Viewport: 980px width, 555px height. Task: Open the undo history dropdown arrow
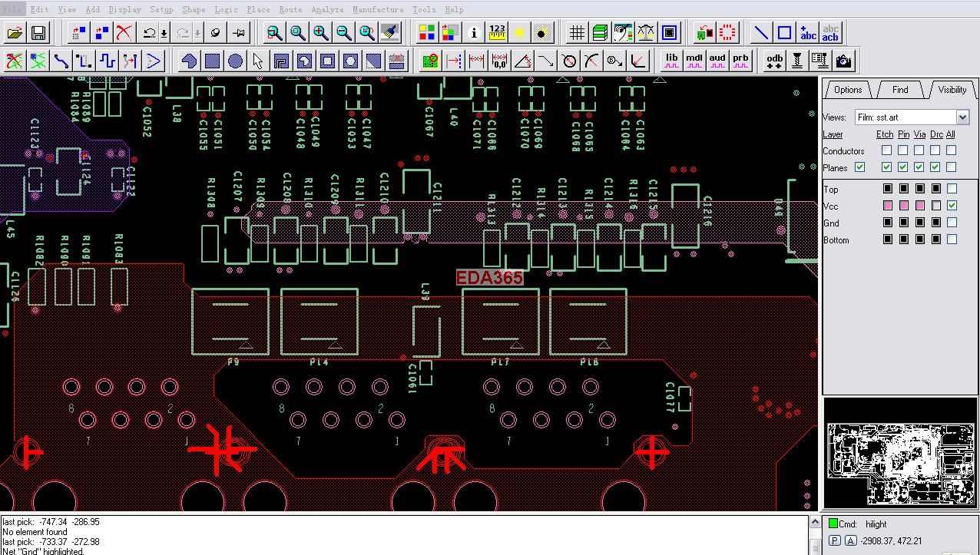click(164, 33)
